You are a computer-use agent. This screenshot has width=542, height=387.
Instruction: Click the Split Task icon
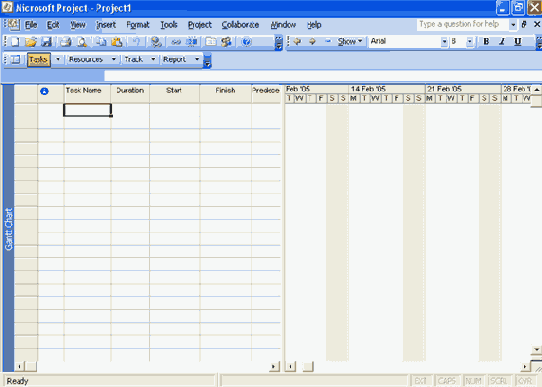click(191, 42)
